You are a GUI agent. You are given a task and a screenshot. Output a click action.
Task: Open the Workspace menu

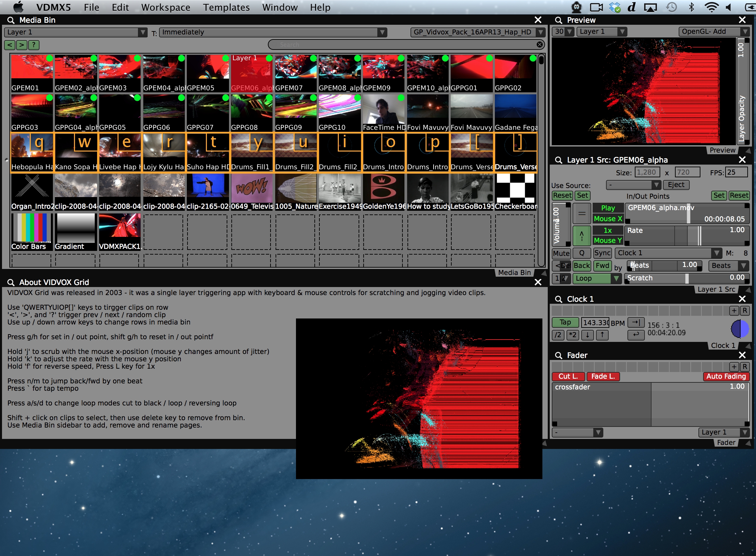coord(166,7)
